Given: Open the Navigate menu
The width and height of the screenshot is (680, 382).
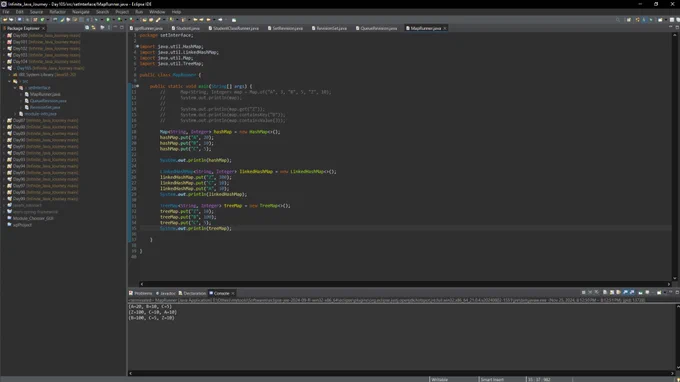Looking at the screenshot, I should [81, 12].
